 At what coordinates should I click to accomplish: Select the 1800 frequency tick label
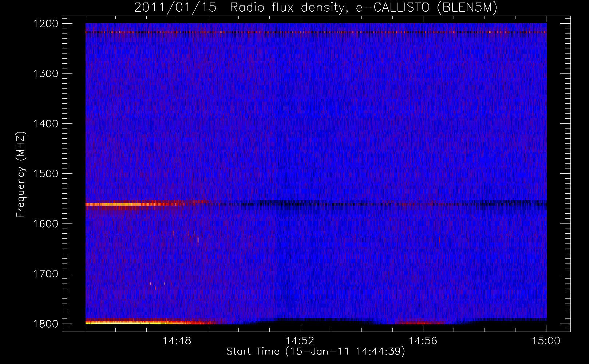(46, 324)
